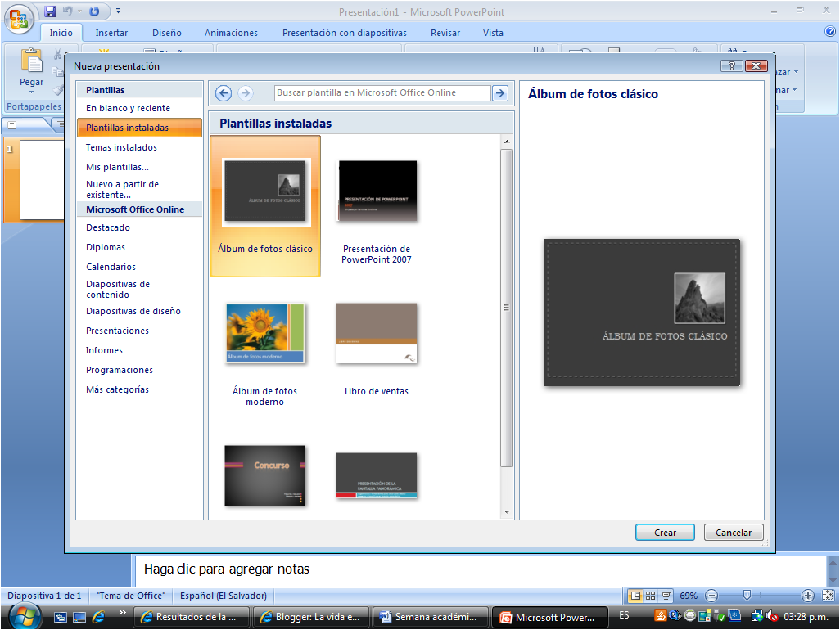840x630 pixels.
Task: Click Español (El Salvador) language indicator
Action: tap(224, 596)
